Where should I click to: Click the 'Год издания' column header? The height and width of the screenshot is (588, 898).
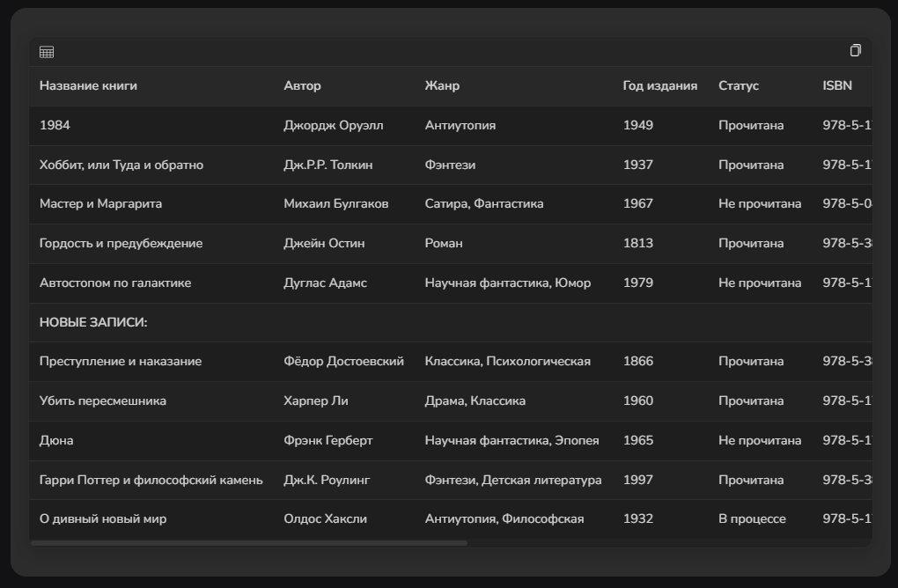click(659, 86)
